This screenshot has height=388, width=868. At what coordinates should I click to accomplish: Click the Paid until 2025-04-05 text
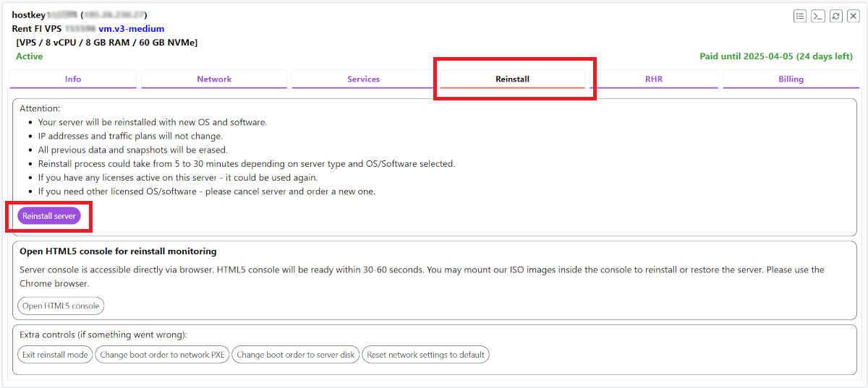775,56
